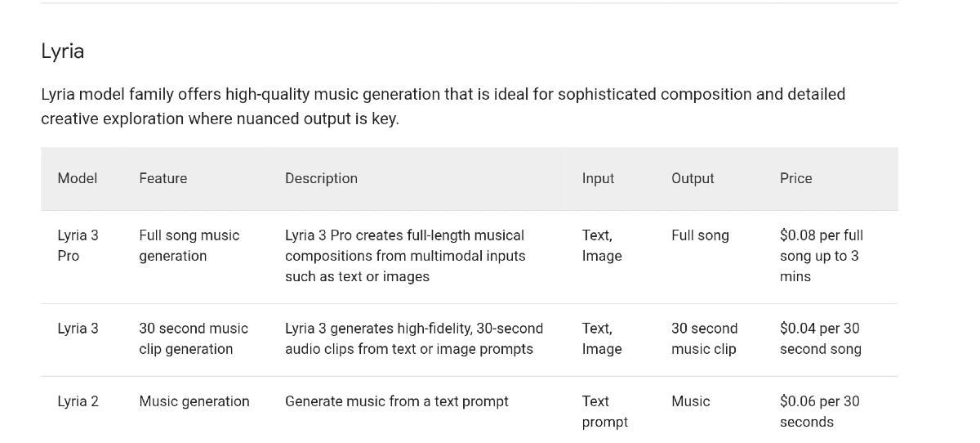Select the high-fidelity 30-second audio clips description

coord(414,338)
